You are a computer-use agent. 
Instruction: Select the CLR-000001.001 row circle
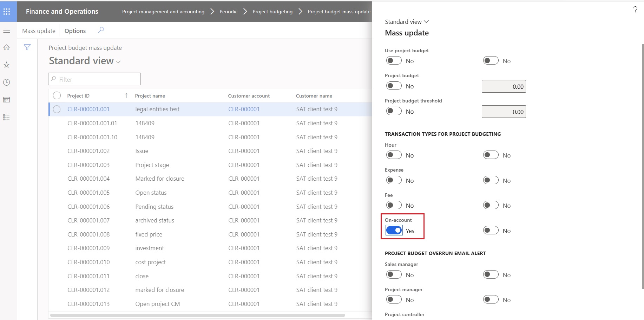(57, 109)
